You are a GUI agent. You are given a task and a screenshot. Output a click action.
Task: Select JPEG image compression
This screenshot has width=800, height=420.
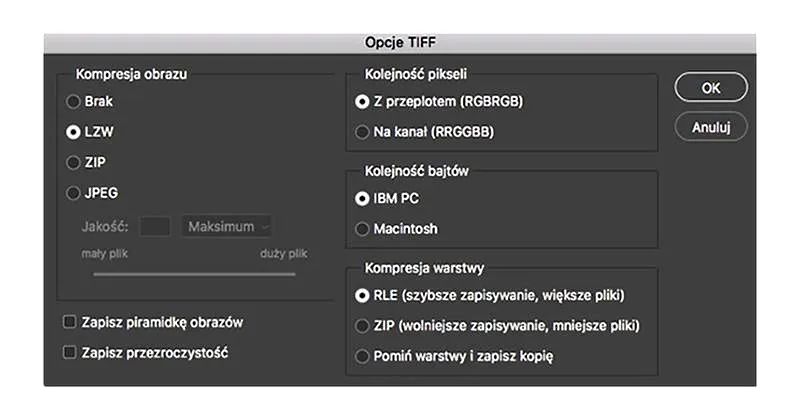tap(73, 193)
